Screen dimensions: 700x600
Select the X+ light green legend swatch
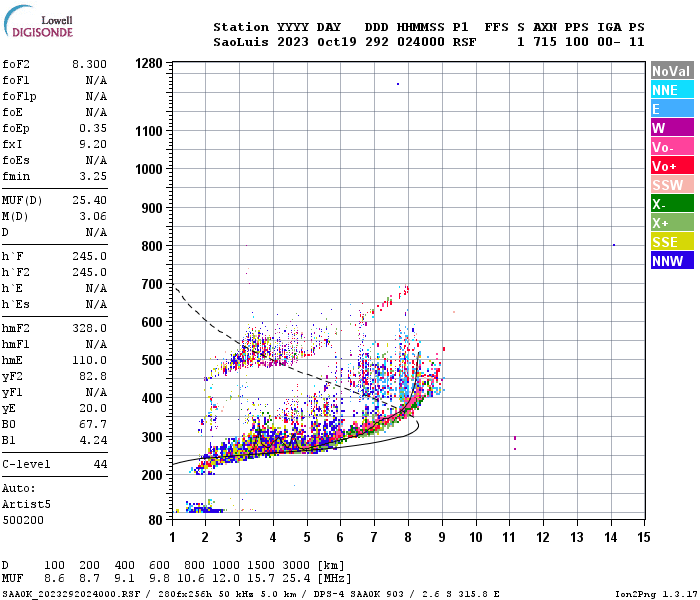672,223
